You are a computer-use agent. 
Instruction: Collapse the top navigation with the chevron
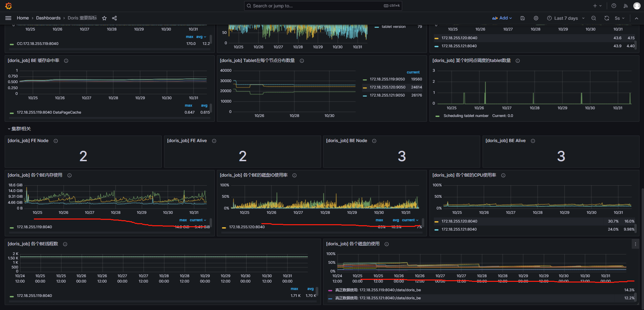click(636, 18)
